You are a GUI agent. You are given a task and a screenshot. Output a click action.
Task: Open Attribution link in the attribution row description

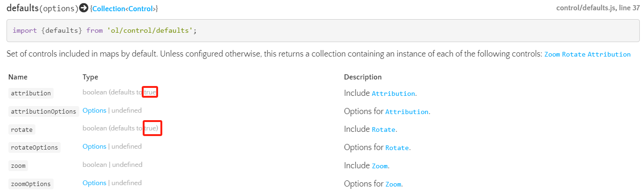[393, 93]
